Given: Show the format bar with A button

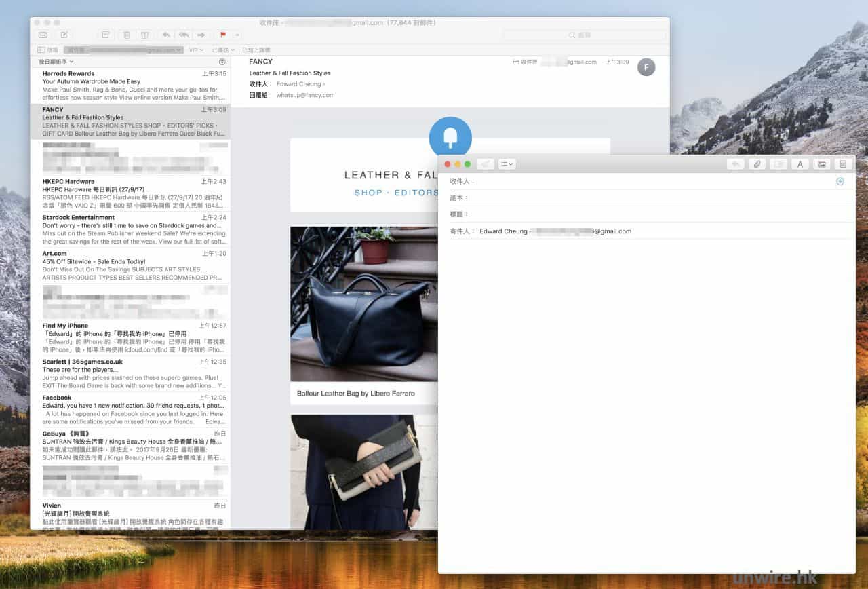Looking at the screenshot, I should (800, 164).
